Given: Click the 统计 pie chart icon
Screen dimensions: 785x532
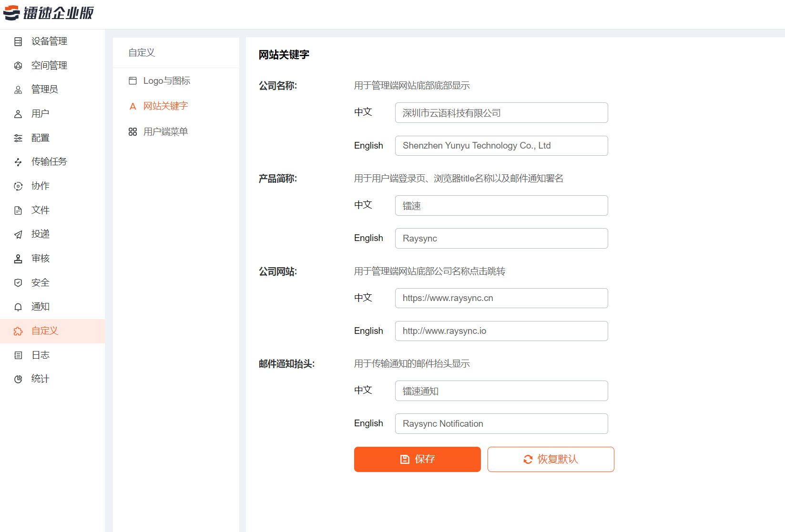Looking at the screenshot, I should tap(18, 379).
